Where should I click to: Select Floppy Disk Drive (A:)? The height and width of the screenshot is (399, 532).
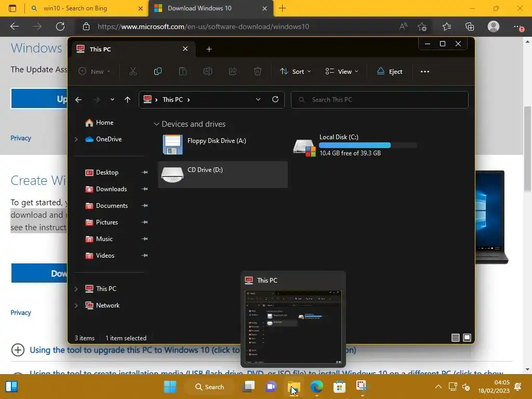tap(222, 144)
